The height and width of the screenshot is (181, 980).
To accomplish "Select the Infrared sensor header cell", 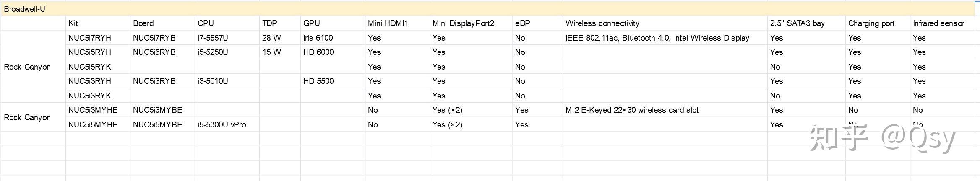I will 938,23.
